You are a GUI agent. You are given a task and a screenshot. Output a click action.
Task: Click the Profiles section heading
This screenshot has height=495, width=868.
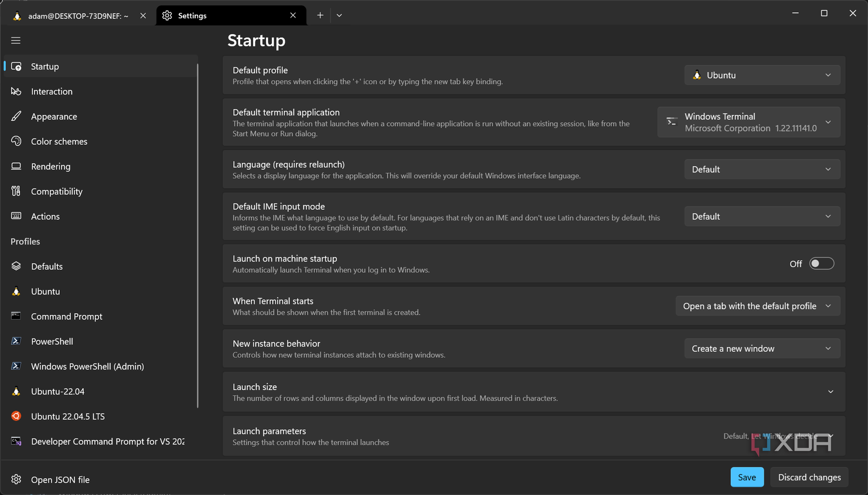(25, 242)
